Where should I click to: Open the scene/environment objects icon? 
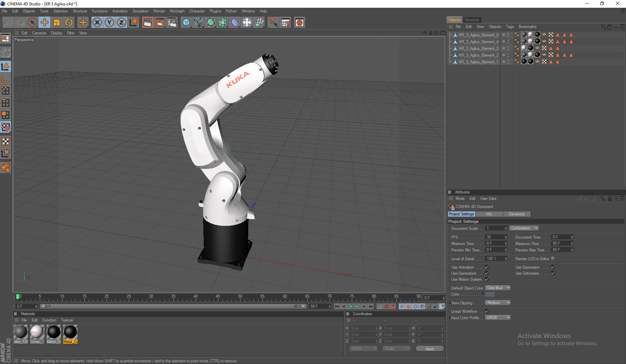(x=247, y=23)
